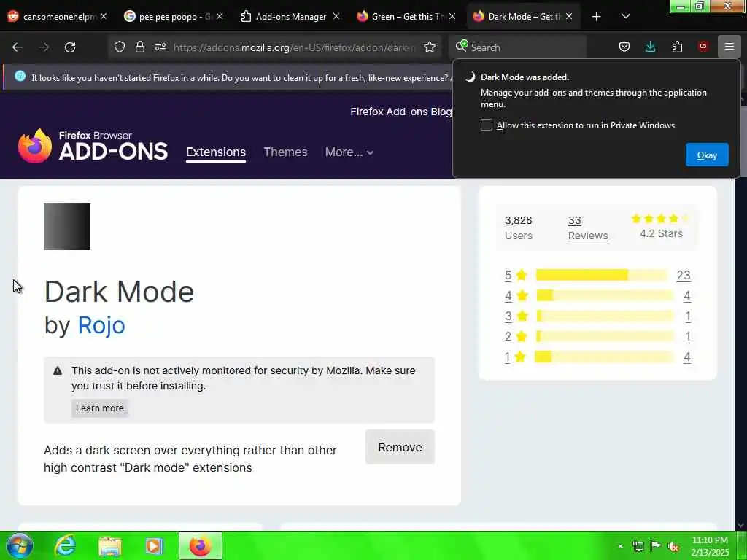Open the Downloads arrow icon
Screen dimensions: 747x560
650,47
